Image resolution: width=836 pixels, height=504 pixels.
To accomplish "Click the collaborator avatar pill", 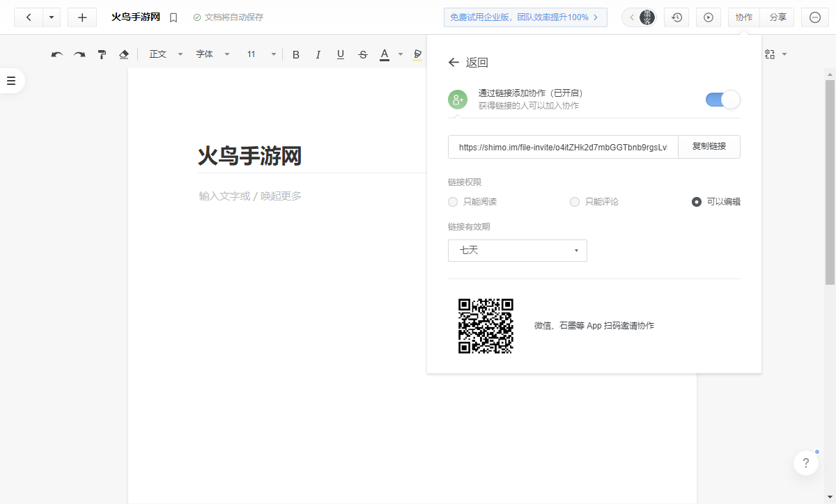I will 639,17.
